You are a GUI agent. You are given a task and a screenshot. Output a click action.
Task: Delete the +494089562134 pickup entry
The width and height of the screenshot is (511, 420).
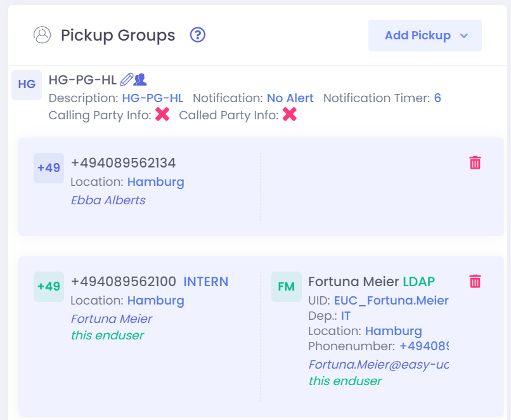475,163
